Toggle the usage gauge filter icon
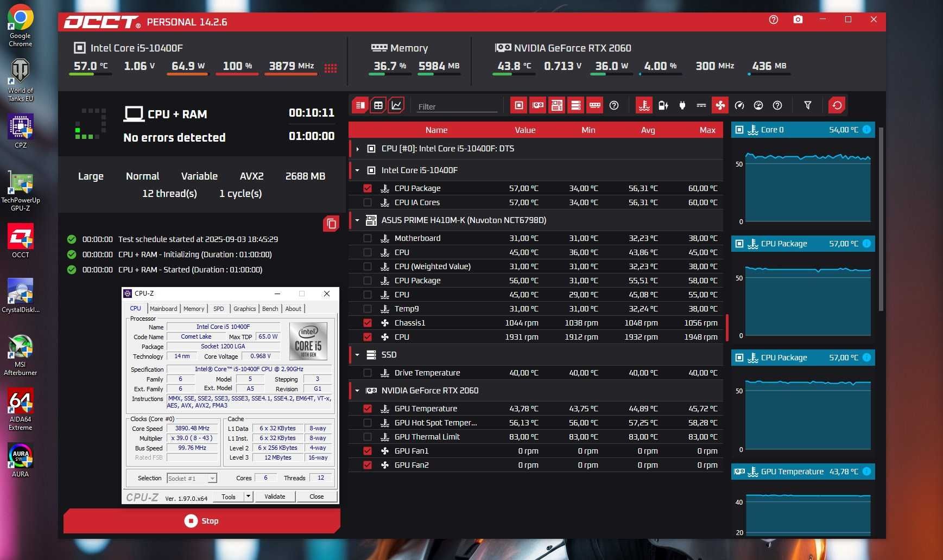 [758, 105]
